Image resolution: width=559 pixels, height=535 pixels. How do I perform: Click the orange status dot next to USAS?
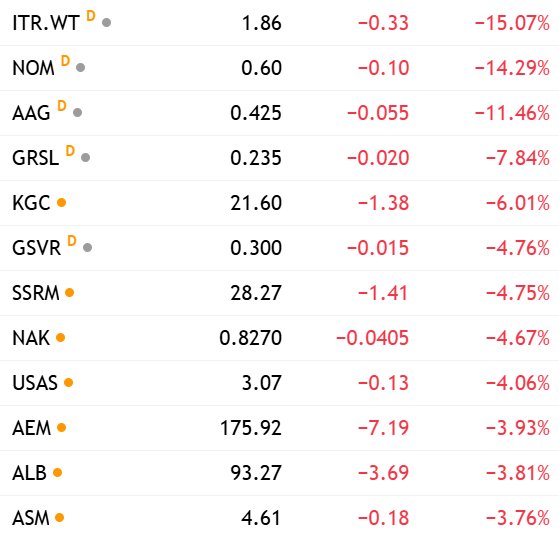68,383
